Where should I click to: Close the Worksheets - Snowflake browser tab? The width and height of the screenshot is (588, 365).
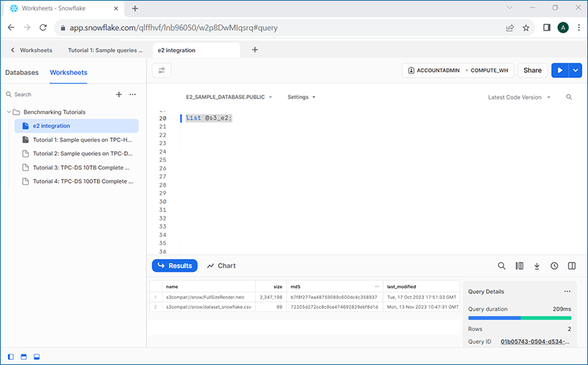click(116, 8)
